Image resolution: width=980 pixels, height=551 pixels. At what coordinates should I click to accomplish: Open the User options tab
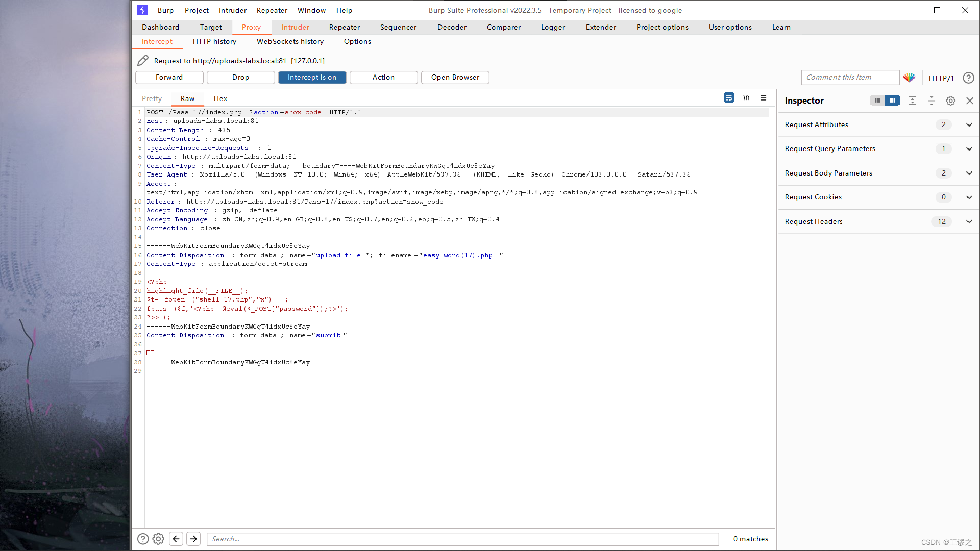pyautogui.click(x=730, y=28)
